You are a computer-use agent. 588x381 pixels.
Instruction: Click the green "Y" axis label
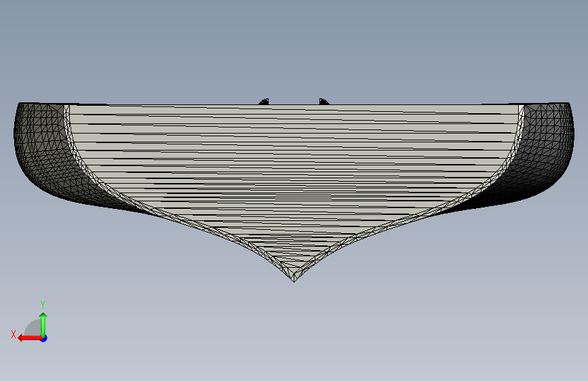[43, 304]
